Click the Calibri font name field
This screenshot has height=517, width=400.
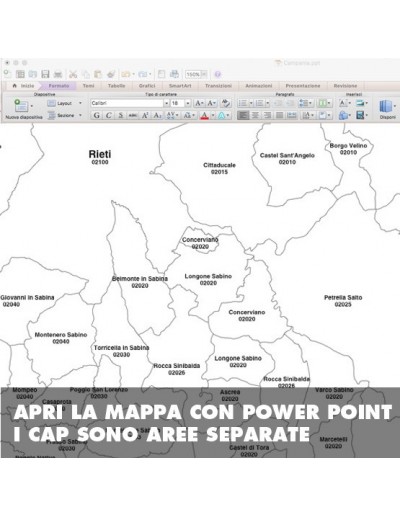[127, 103]
